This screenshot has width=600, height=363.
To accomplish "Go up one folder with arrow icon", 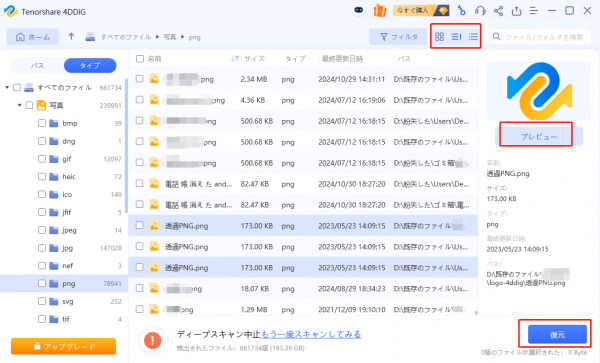I will tap(71, 37).
